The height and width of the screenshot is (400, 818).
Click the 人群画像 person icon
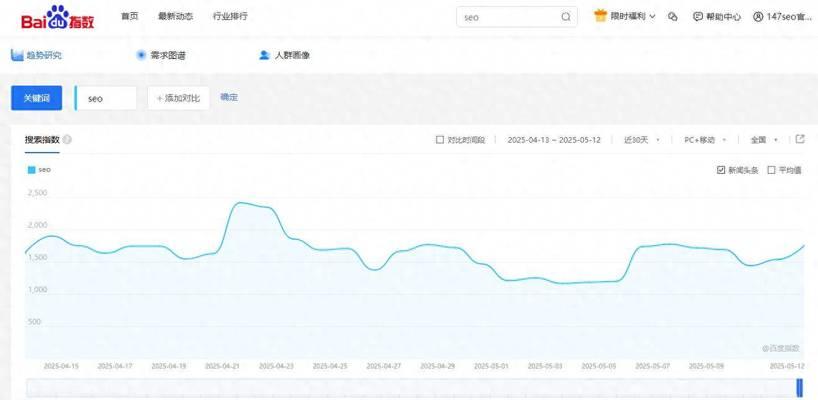click(x=264, y=55)
